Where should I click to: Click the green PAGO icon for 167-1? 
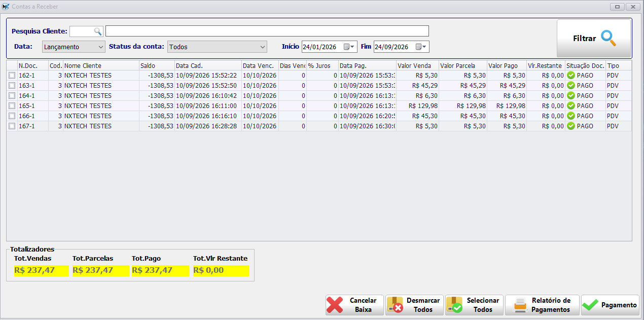click(571, 126)
